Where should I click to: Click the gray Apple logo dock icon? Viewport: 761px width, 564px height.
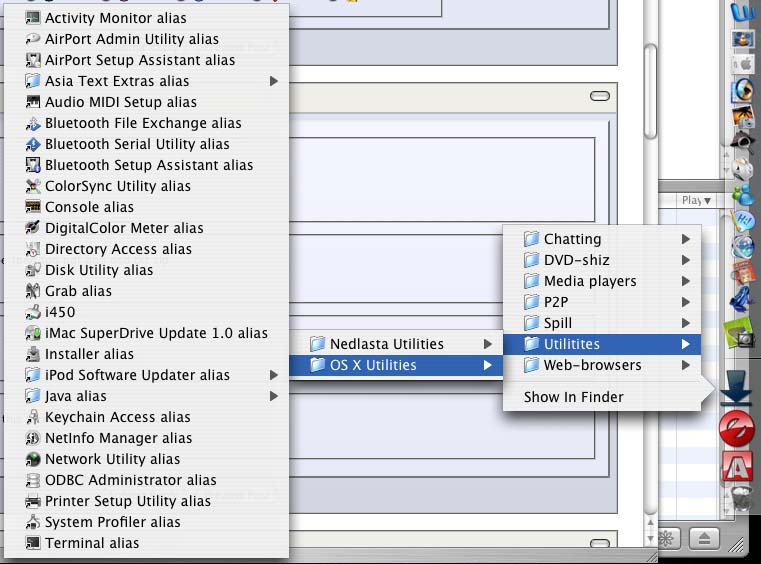click(743, 64)
